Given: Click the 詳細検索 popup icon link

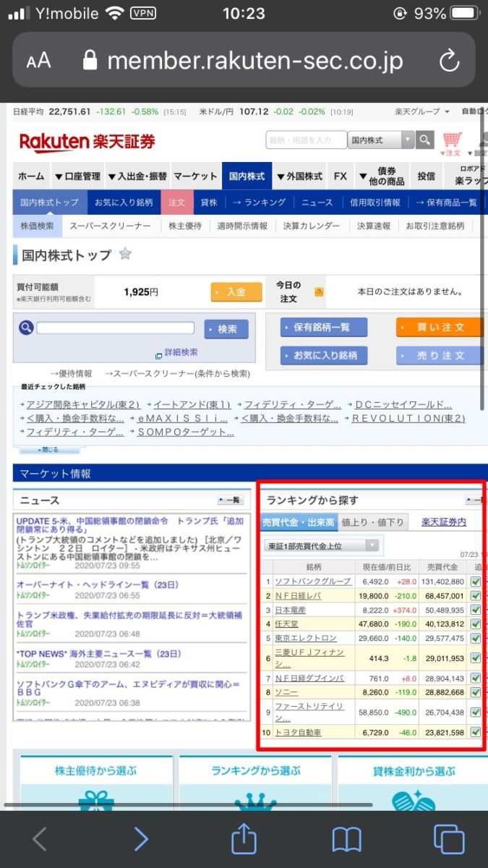Looking at the screenshot, I should 176,353.
